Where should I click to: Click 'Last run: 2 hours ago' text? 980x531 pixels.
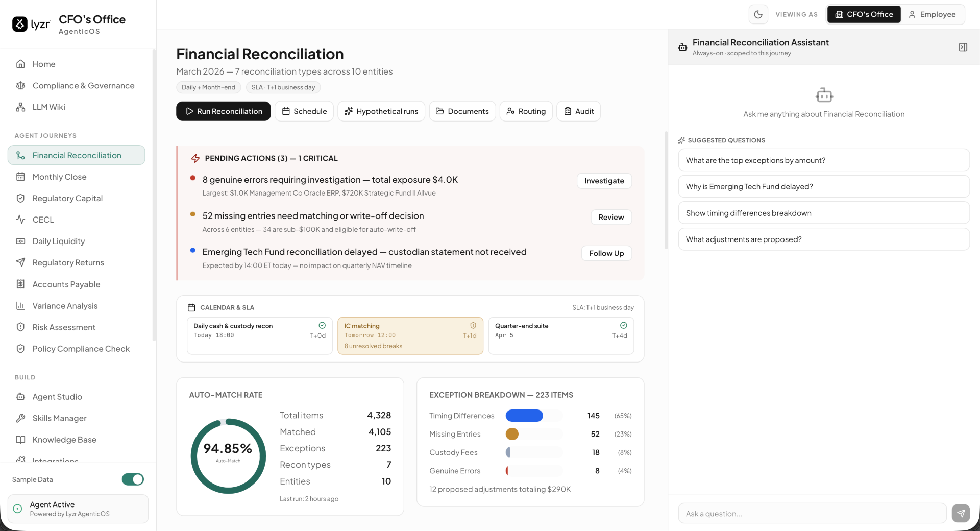pos(309,499)
